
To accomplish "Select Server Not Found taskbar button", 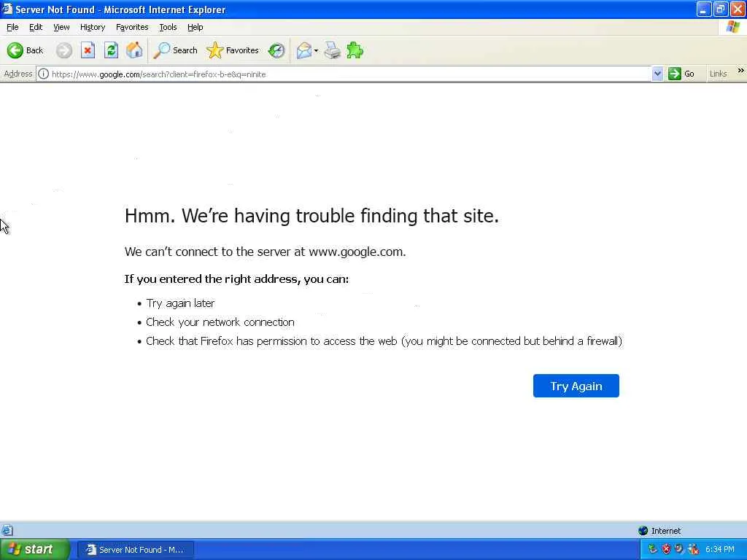I will [x=136, y=550].
